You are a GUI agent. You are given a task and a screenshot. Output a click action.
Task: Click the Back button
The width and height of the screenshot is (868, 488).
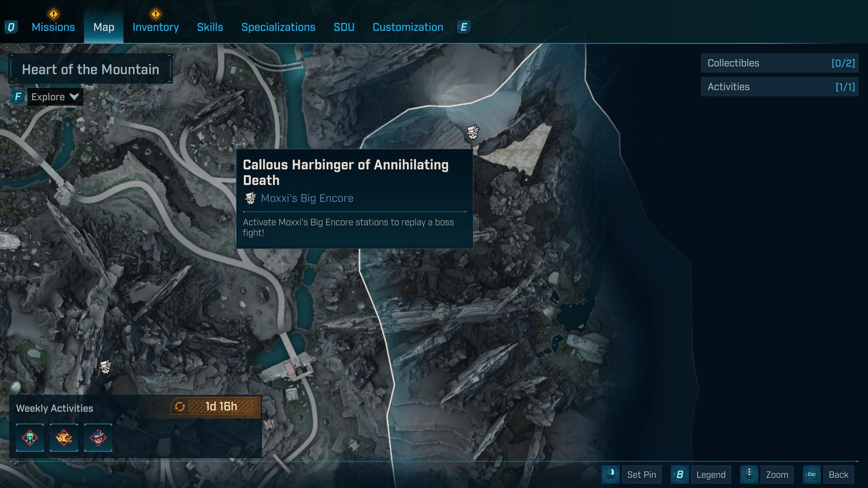pos(838,474)
